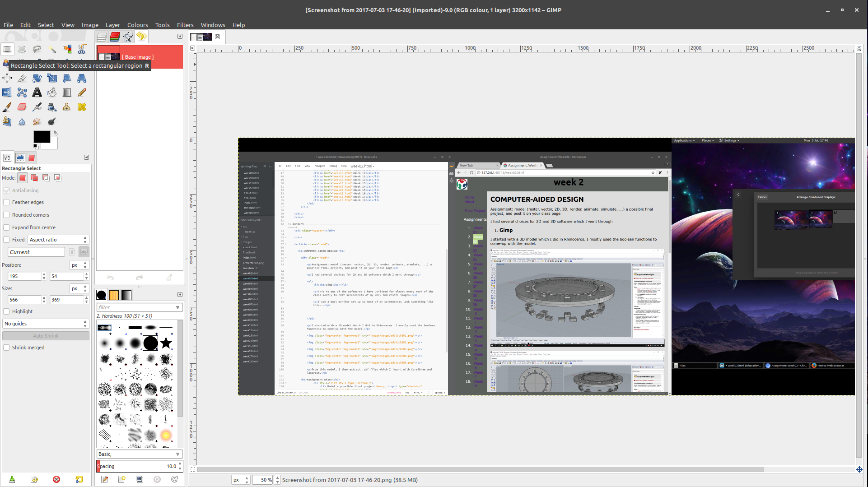Open the Layer menu
868x487 pixels.
112,25
